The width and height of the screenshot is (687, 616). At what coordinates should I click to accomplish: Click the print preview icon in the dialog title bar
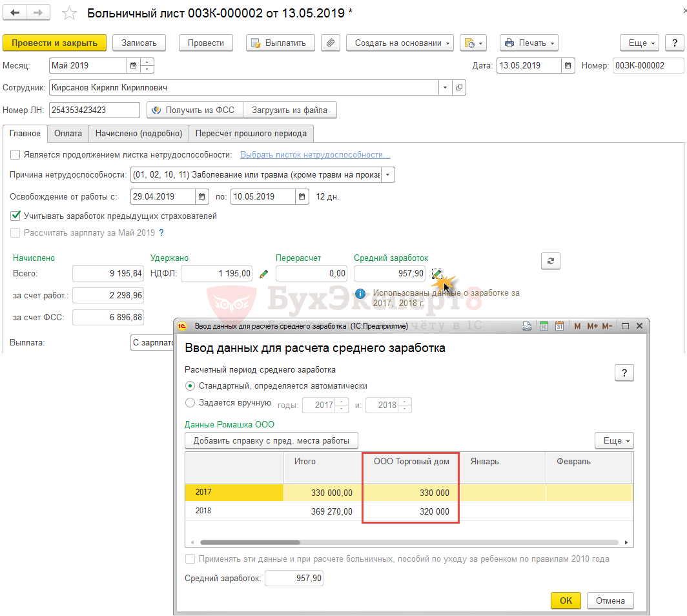(527, 326)
